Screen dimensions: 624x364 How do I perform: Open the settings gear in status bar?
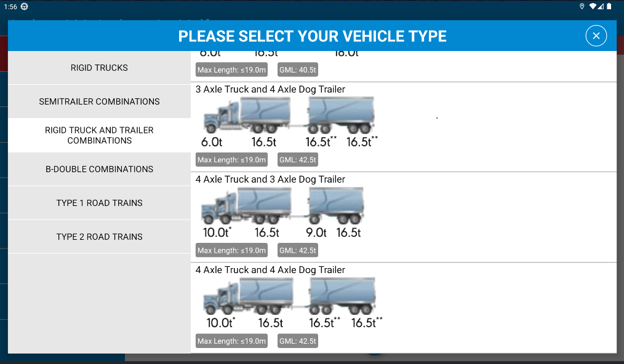coord(24,6)
